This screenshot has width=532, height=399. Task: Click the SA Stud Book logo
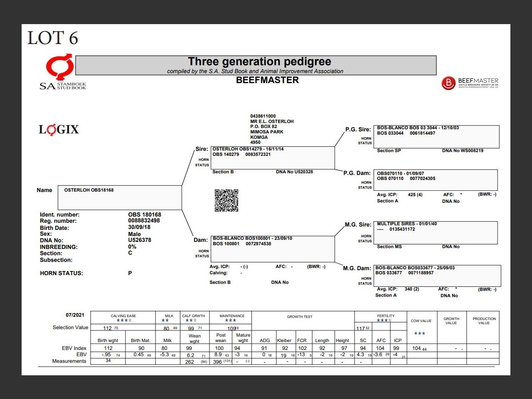[62, 71]
